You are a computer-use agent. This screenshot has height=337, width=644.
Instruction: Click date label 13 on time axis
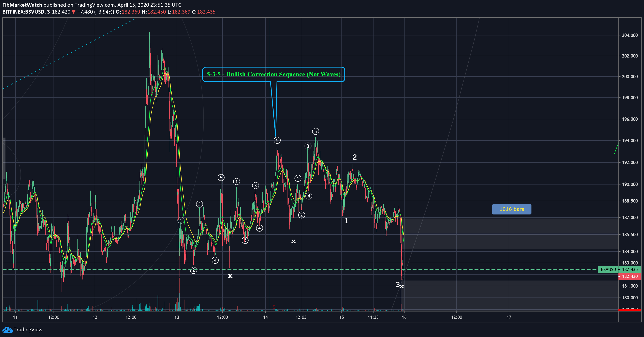pyautogui.click(x=177, y=317)
